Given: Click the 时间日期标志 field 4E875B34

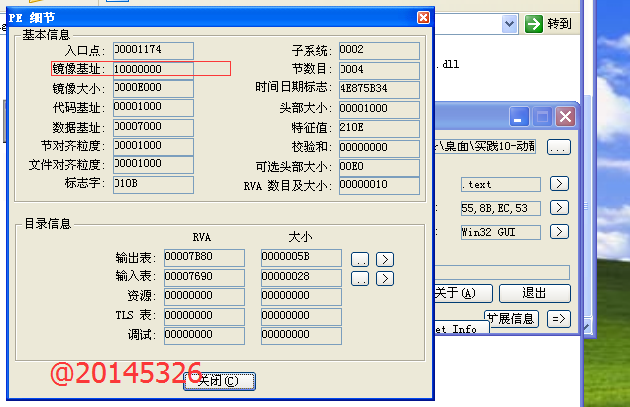Looking at the screenshot, I should point(378,88).
